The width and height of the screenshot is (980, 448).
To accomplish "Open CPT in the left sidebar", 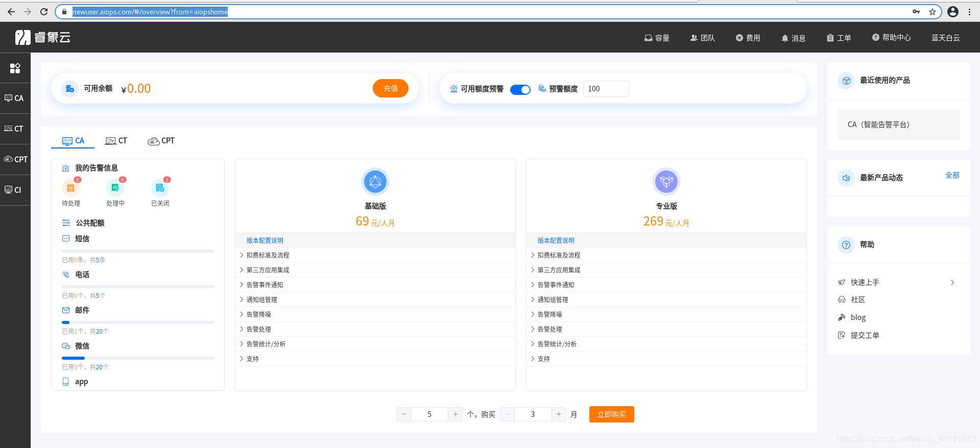I will (x=15, y=159).
